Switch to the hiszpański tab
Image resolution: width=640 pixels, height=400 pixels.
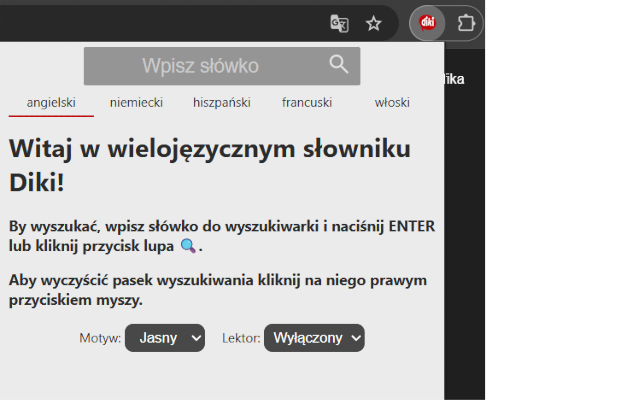[x=222, y=102]
